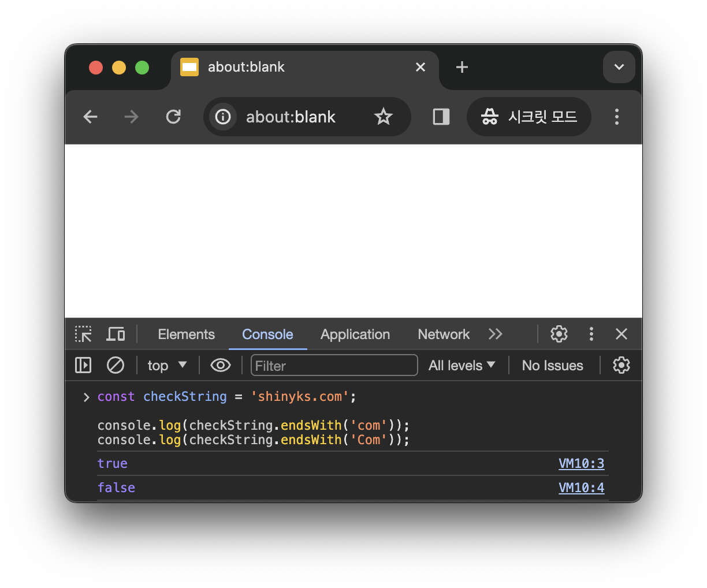Click the about:blank address bar text
The width and height of the screenshot is (707, 588).
[x=291, y=117]
